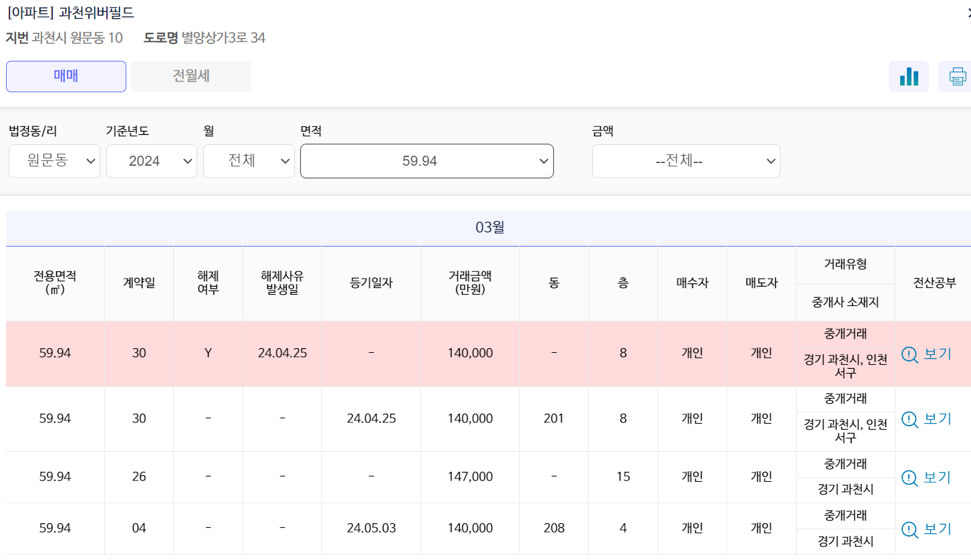The height and width of the screenshot is (560, 971).
Task: Switch to the 전월세 tab
Action: 191,76
